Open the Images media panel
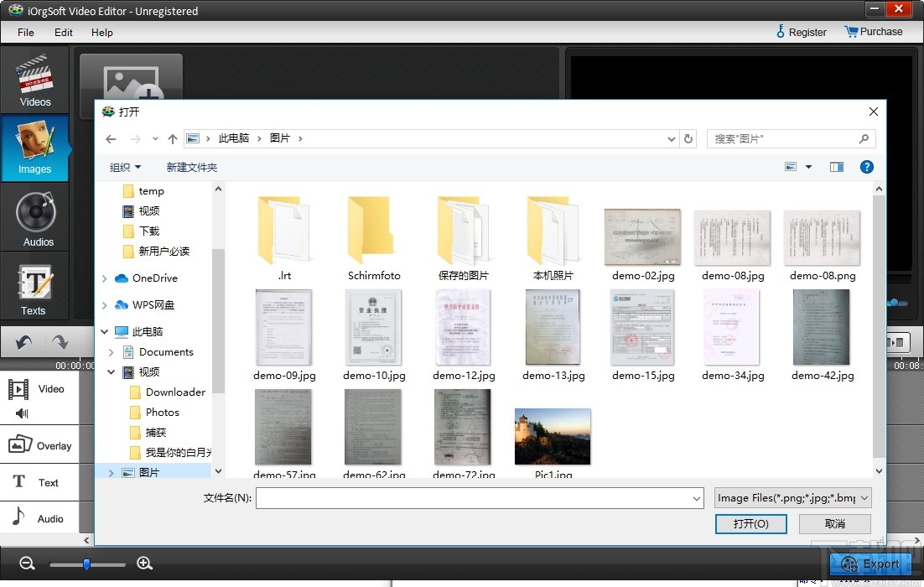The image size is (924, 587). pyautogui.click(x=34, y=148)
